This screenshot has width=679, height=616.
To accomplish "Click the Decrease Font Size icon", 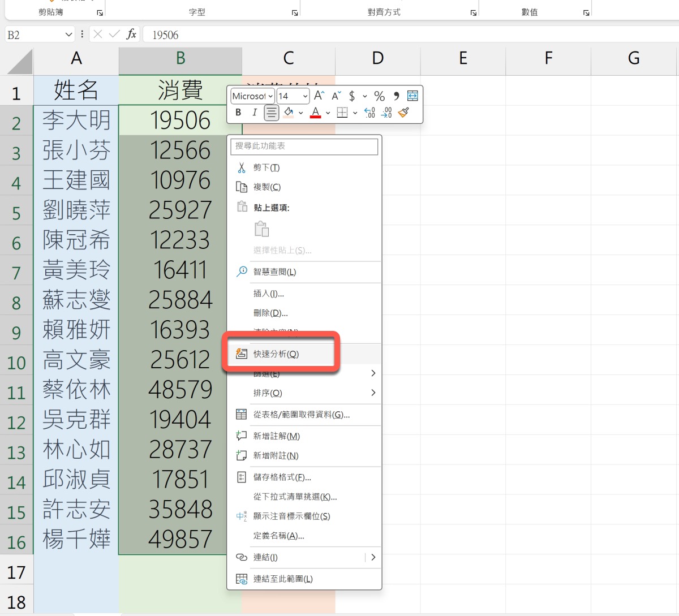I will click(336, 96).
